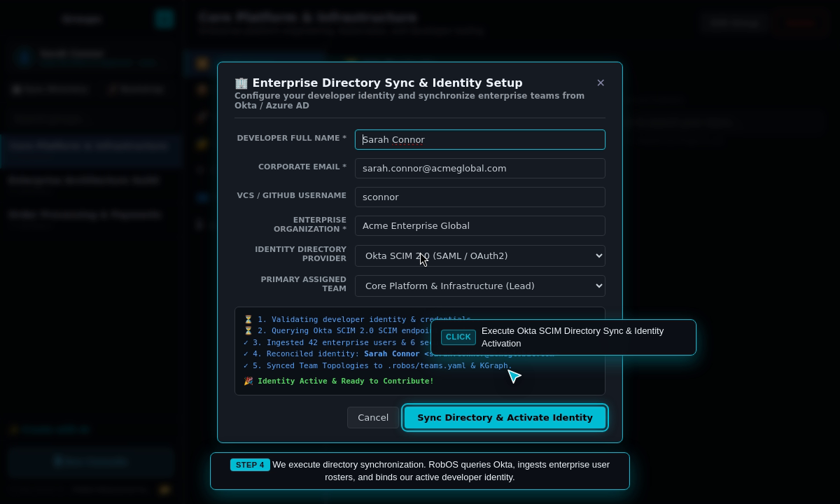Viewport: 840px width, 504px height.
Task: Open the Identity Directory Provider dropdown
Action: click(480, 255)
